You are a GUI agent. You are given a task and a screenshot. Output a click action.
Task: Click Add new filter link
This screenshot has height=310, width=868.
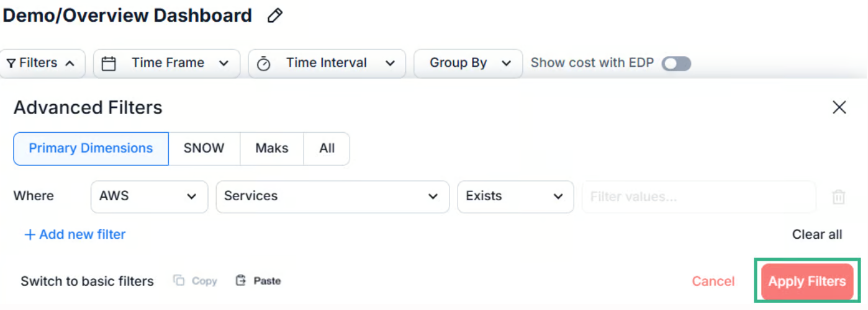point(75,234)
